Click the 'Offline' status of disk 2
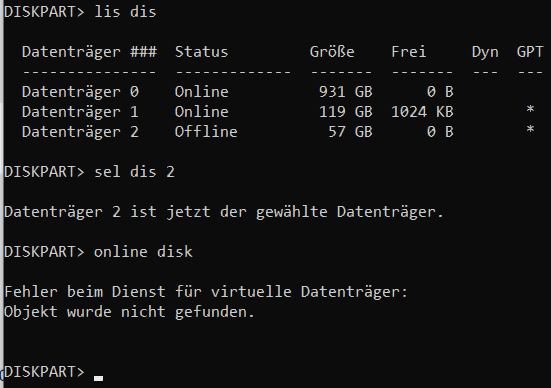The height and width of the screenshot is (388, 551). point(206,132)
